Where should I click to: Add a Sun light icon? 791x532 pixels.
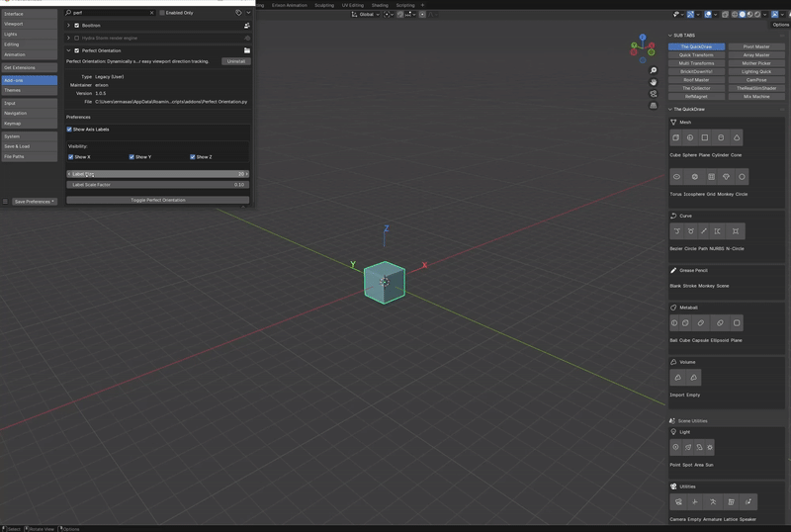[710, 447]
